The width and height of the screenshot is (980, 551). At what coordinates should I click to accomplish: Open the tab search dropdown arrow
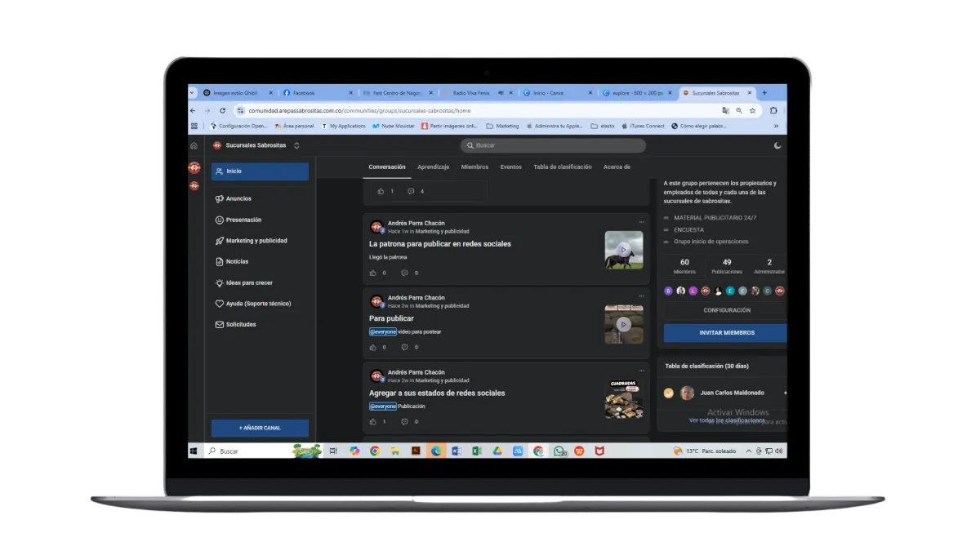click(x=193, y=93)
